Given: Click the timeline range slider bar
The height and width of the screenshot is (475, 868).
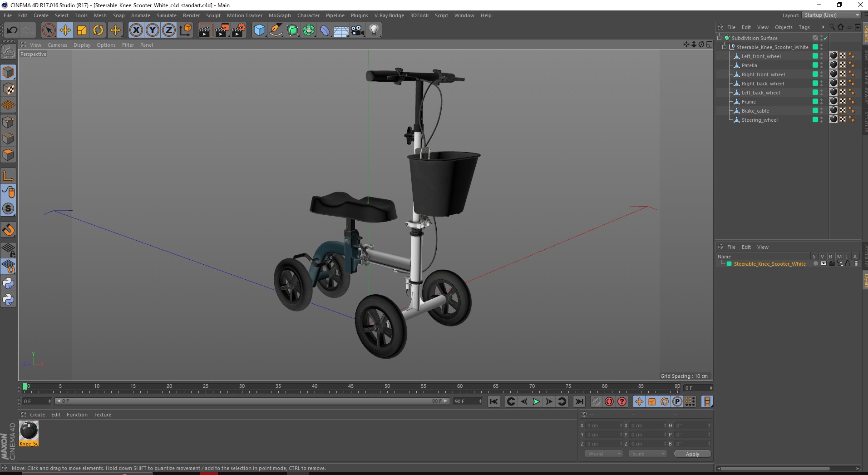Looking at the screenshot, I should pyautogui.click(x=252, y=401).
